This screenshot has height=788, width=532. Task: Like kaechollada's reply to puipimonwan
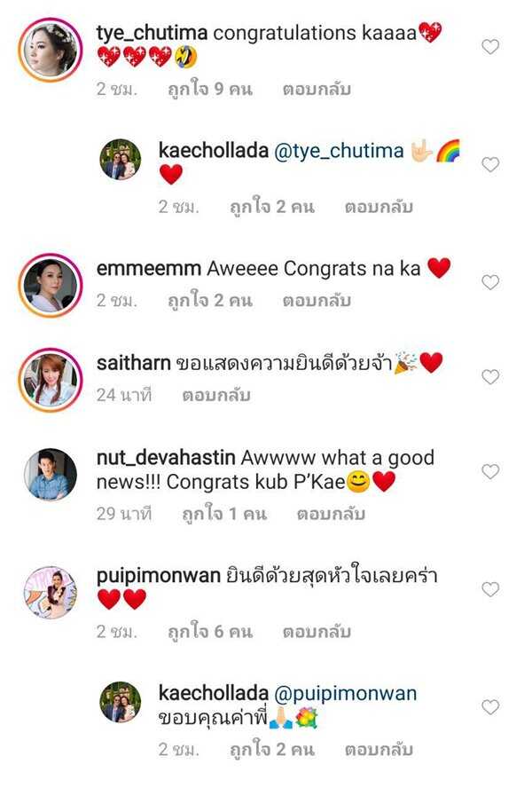(490, 706)
